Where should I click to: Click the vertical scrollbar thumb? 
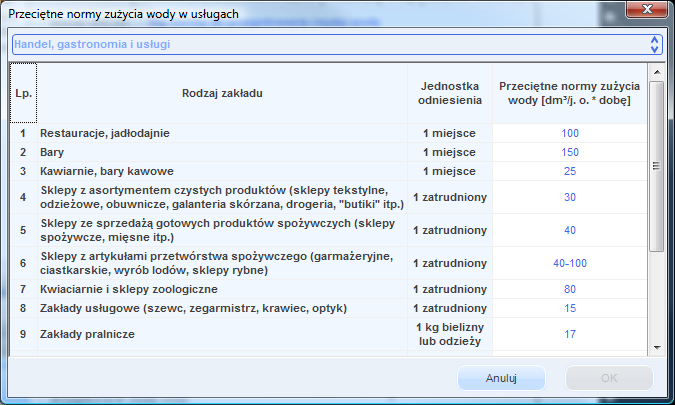point(657,166)
